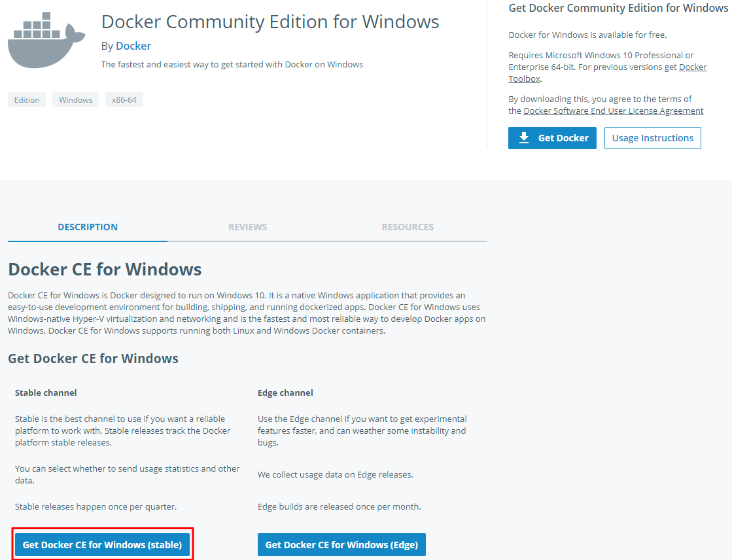The height and width of the screenshot is (560, 732).
Task: Click the download arrow icon in Get Docker
Action: click(x=524, y=138)
